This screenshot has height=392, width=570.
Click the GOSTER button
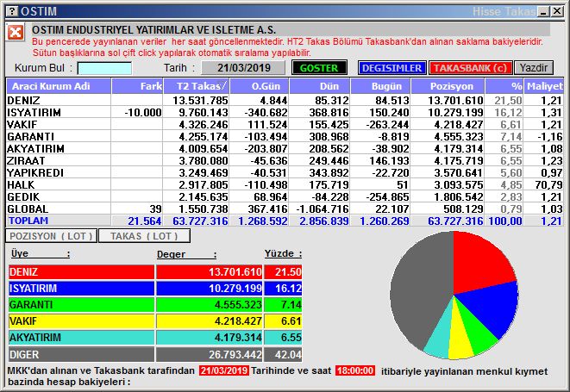[319, 68]
